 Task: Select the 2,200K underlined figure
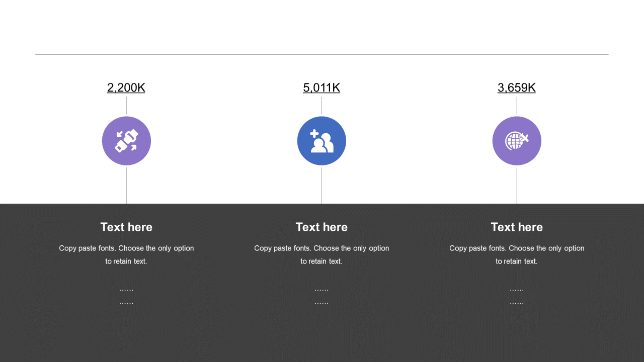(x=126, y=87)
